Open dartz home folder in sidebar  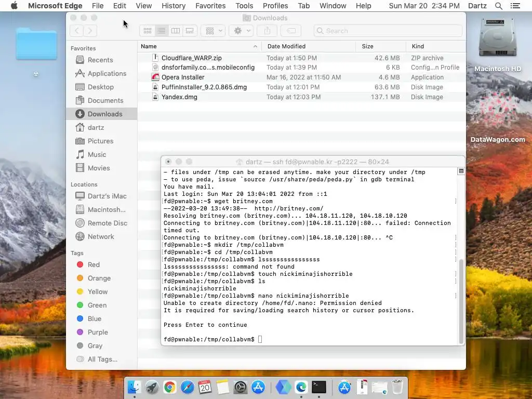[x=101, y=128]
